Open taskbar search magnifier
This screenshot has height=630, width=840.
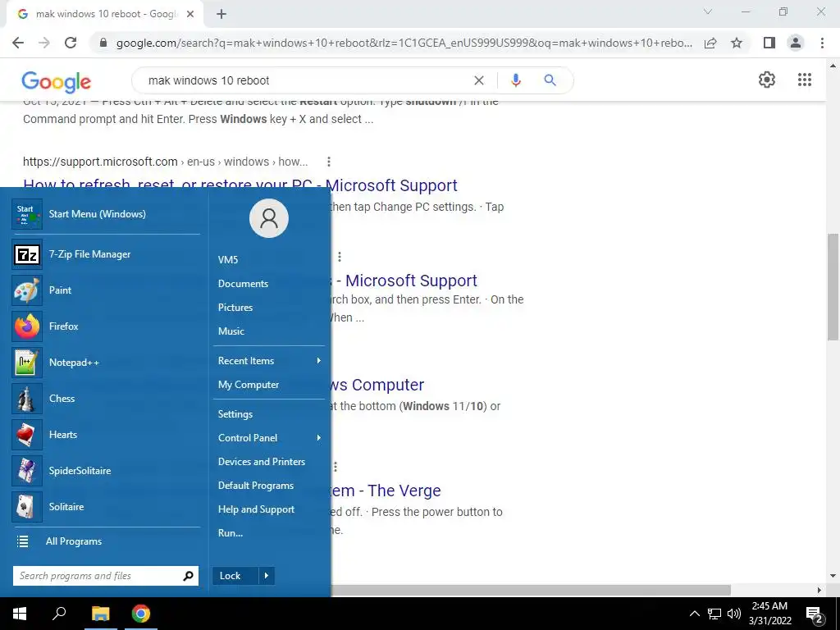click(59, 614)
